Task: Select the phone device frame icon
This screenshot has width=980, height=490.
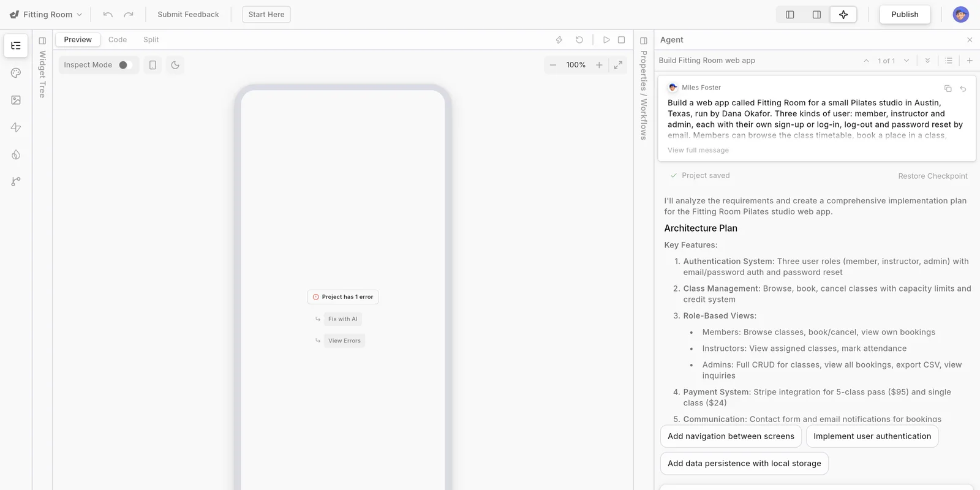Action: pyautogui.click(x=153, y=65)
